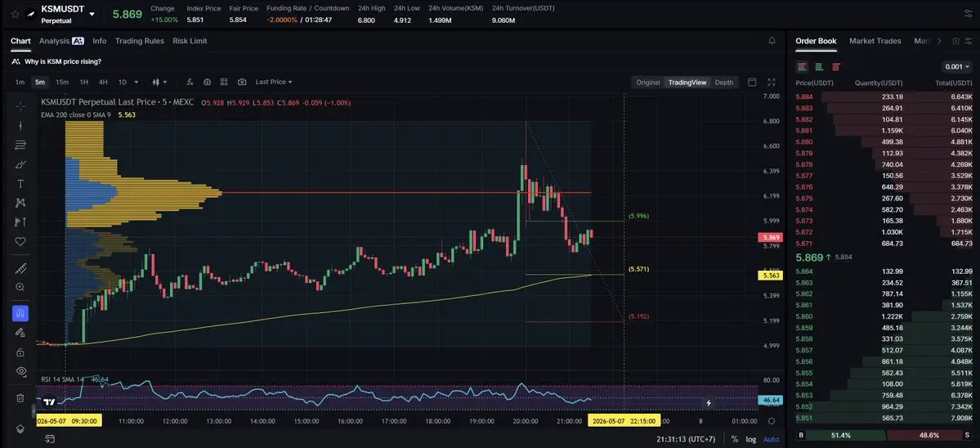Select the TradingView chart mode
The image size is (980, 448).
coord(687,83)
